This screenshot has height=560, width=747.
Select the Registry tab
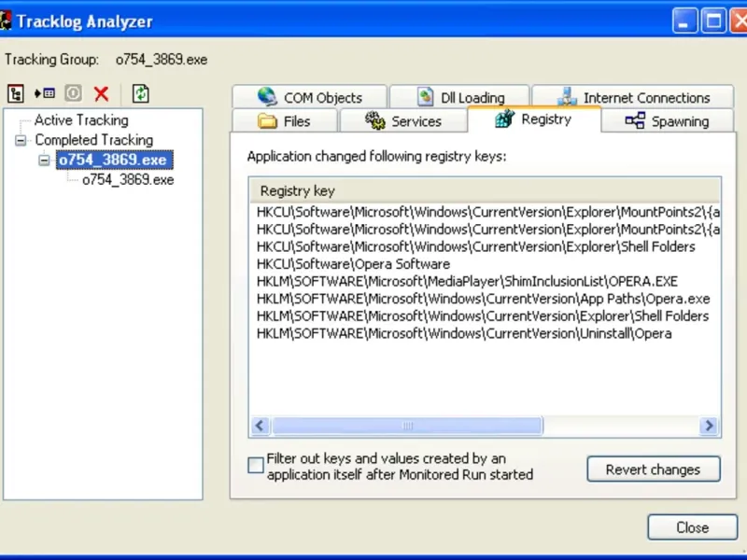(534, 119)
